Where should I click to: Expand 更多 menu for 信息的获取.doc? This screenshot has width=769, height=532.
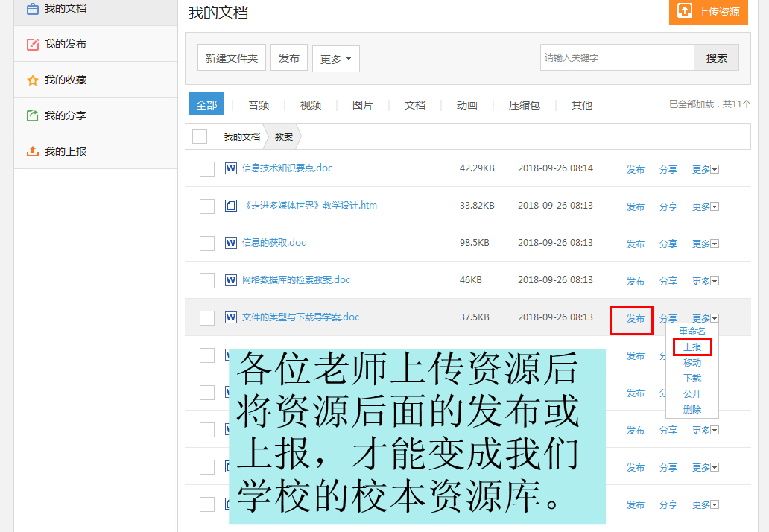pos(704,244)
